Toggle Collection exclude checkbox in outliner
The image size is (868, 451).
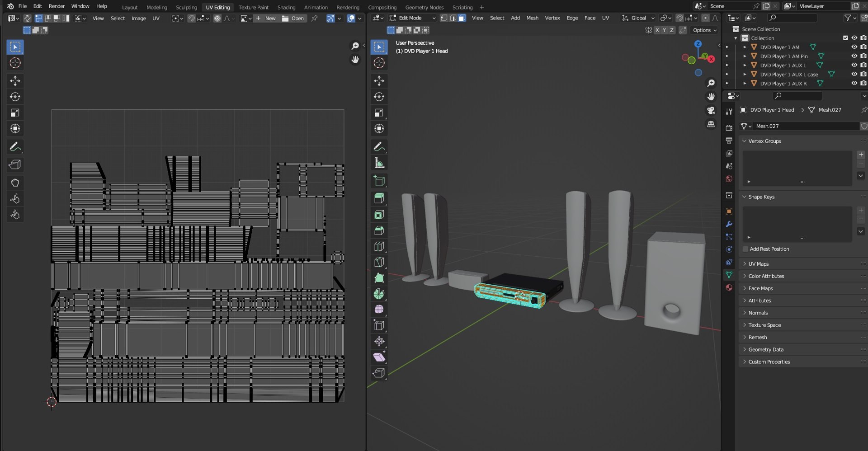(845, 38)
